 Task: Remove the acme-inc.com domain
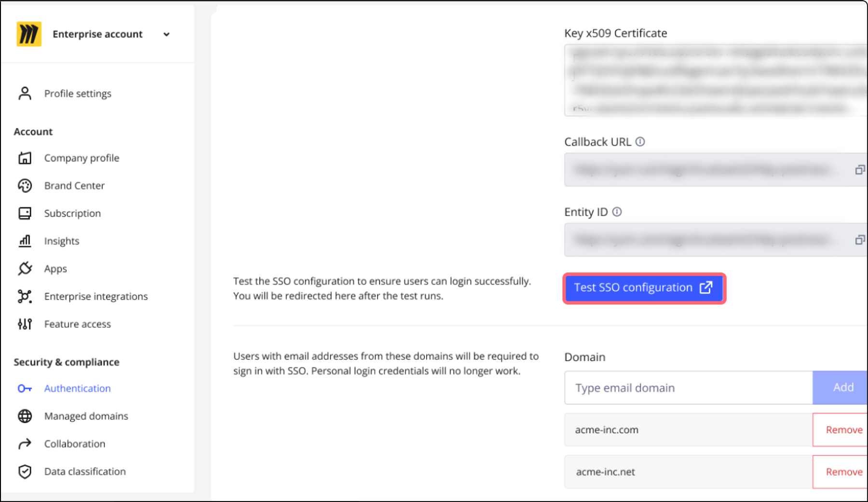(843, 430)
